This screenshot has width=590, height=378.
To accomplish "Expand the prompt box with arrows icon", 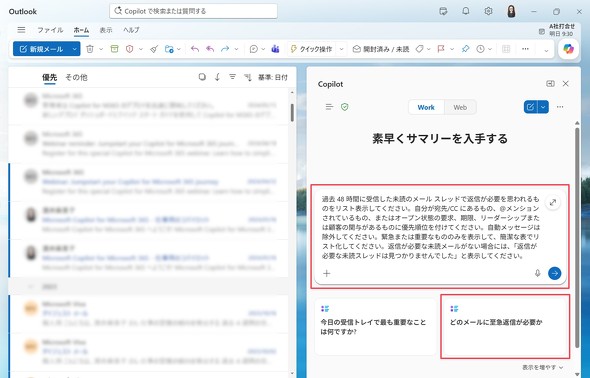I will pyautogui.click(x=553, y=202).
